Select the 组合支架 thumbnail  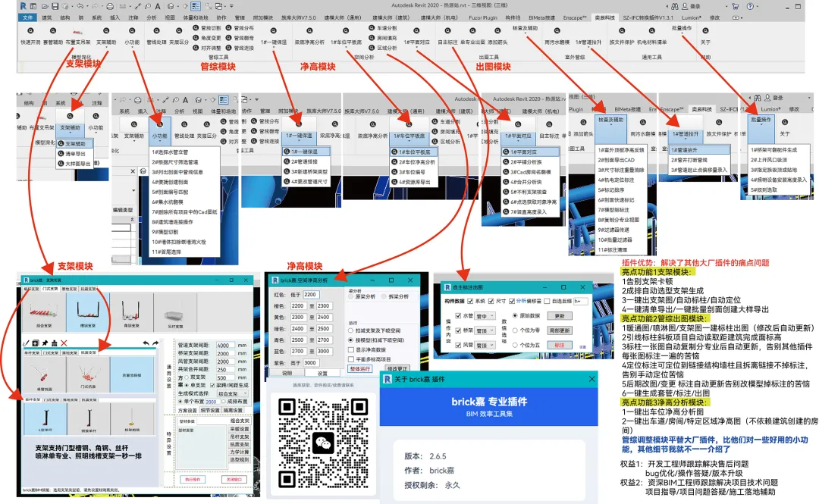pos(44,311)
